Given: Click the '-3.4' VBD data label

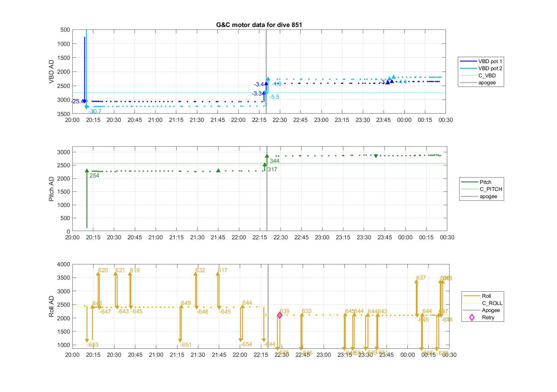Looking at the screenshot, I should coord(259,84).
